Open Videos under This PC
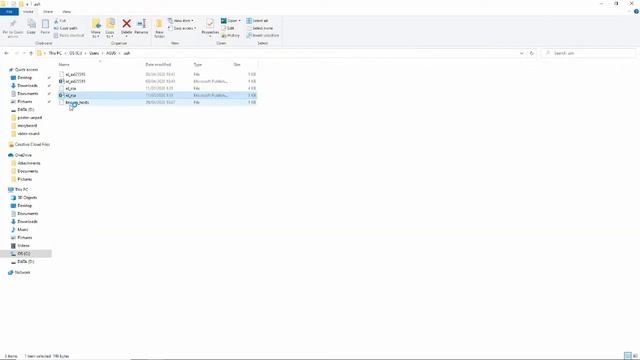 (23, 246)
